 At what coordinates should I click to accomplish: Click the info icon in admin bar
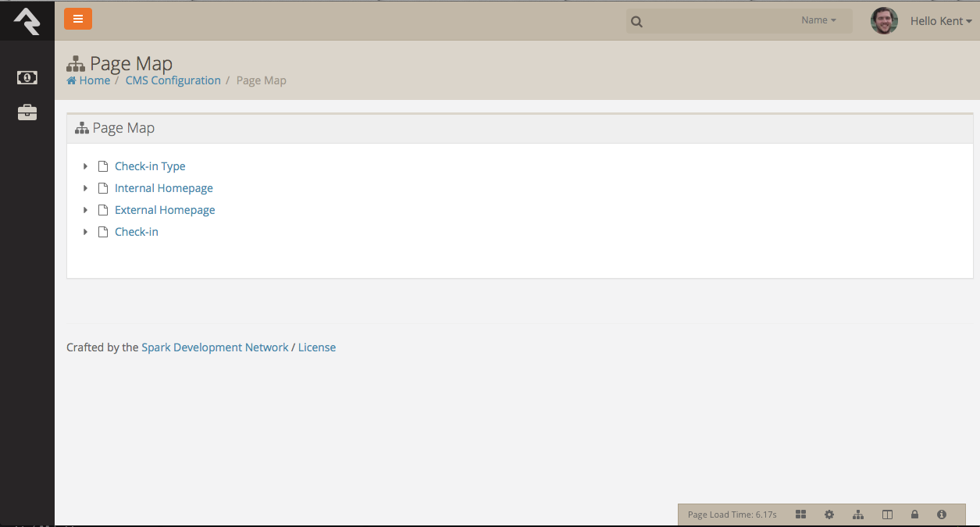pyautogui.click(x=942, y=515)
